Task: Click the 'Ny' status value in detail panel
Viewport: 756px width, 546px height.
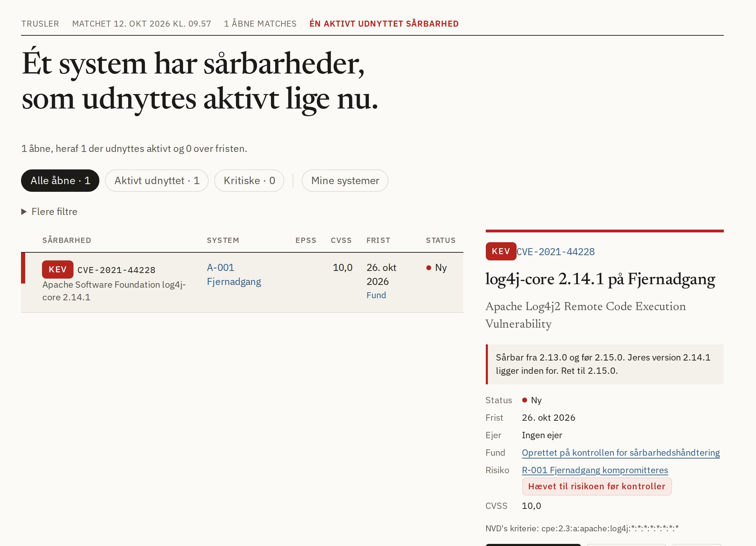Action: click(x=532, y=400)
